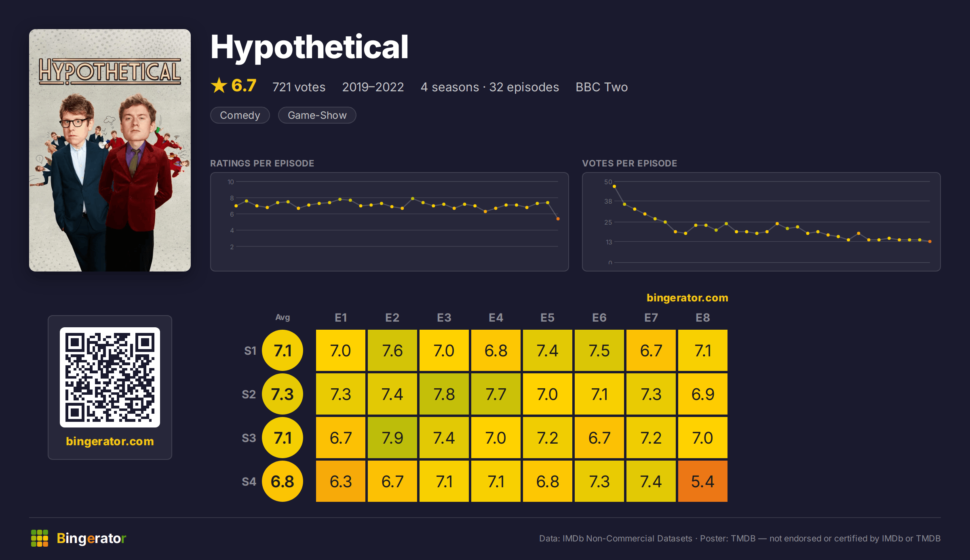Click the Comedy genre tag
Image resolution: width=970 pixels, height=560 pixels.
click(240, 115)
